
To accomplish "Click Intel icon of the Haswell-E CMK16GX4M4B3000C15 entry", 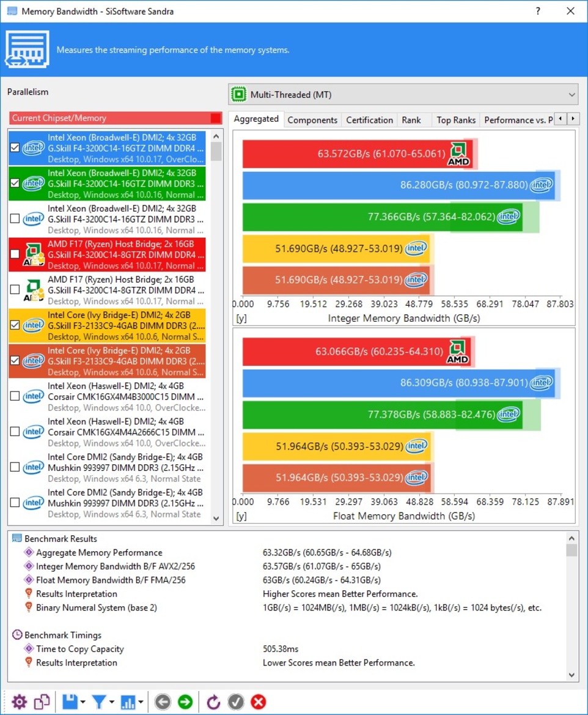I will pyautogui.click(x=33, y=396).
